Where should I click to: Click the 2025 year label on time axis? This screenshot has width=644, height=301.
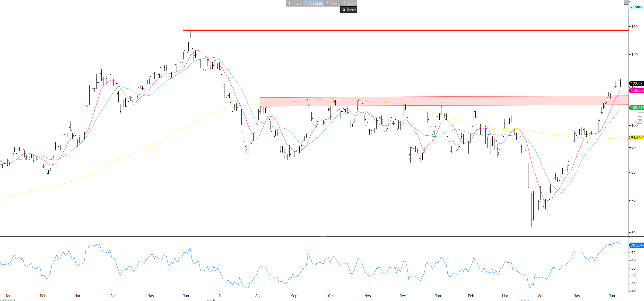pyautogui.click(x=524, y=300)
